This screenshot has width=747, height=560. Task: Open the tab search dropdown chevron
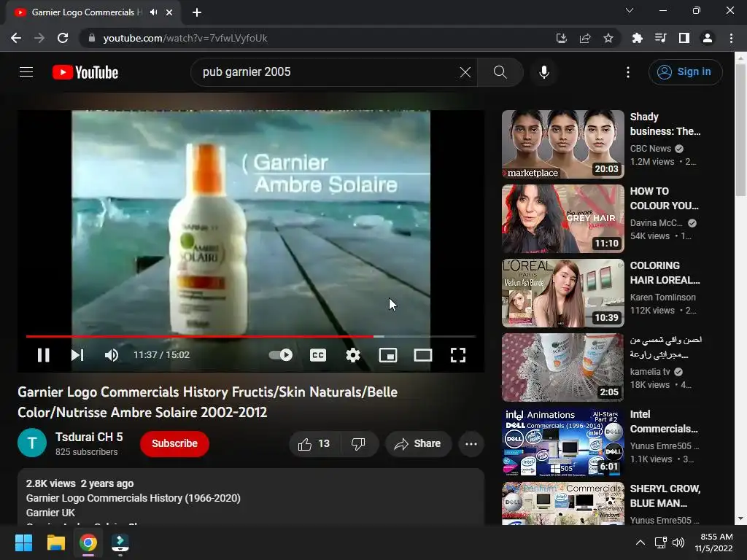[630, 10]
